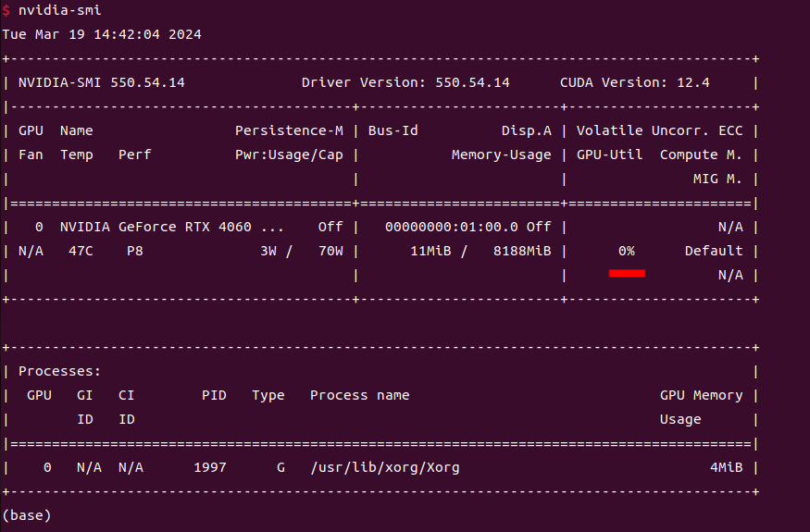The height and width of the screenshot is (532, 810).
Task: Select the Perf column header
Action: [x=135, y=155]
